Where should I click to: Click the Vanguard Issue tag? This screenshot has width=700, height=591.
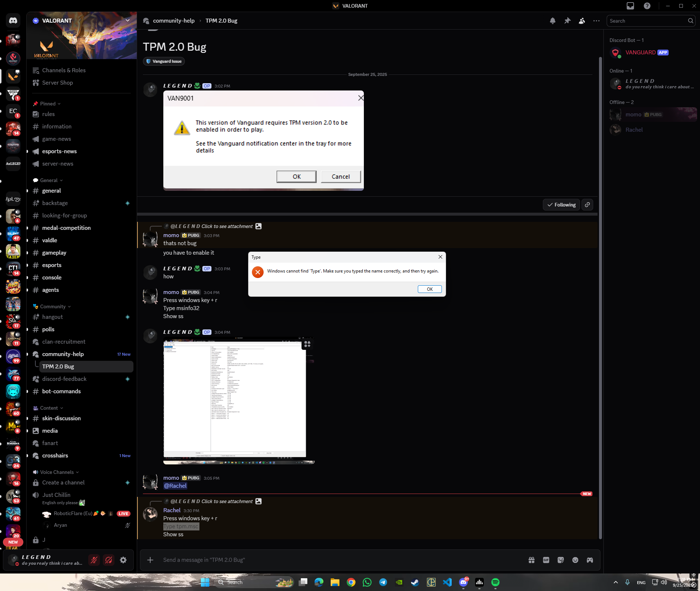(x=164, y=61)
